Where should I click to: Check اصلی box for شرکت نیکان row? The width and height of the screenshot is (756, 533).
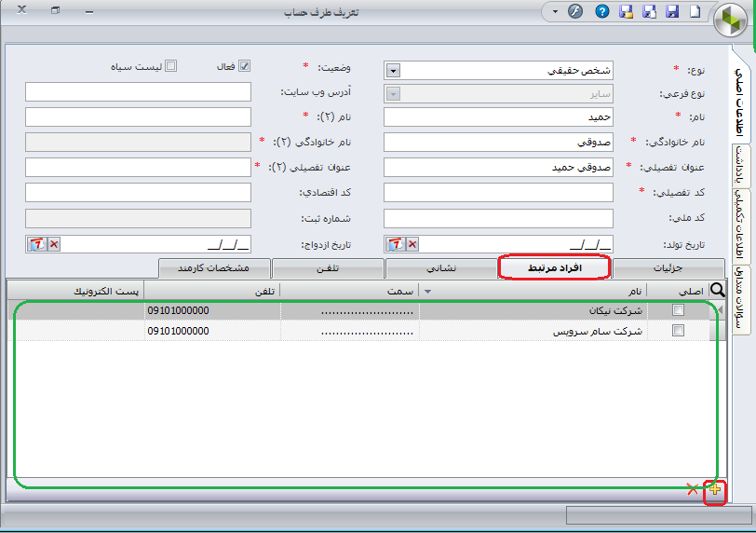point(678,309)
